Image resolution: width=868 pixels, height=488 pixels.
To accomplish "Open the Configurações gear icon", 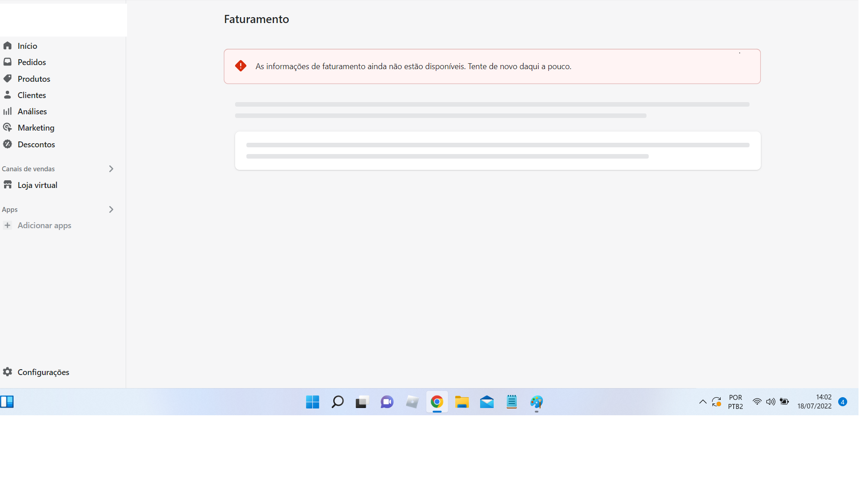I will click(7, 372).
